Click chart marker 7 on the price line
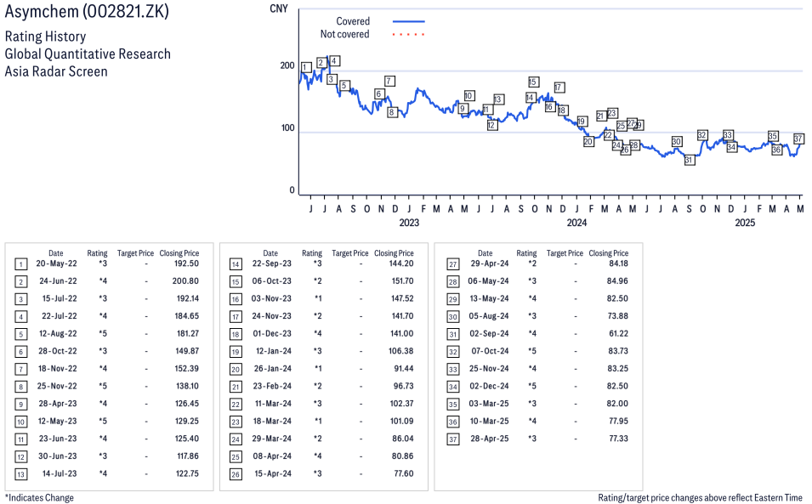Image resolution: width=812 pixels, height=504 pixels. tap(390, 82)
